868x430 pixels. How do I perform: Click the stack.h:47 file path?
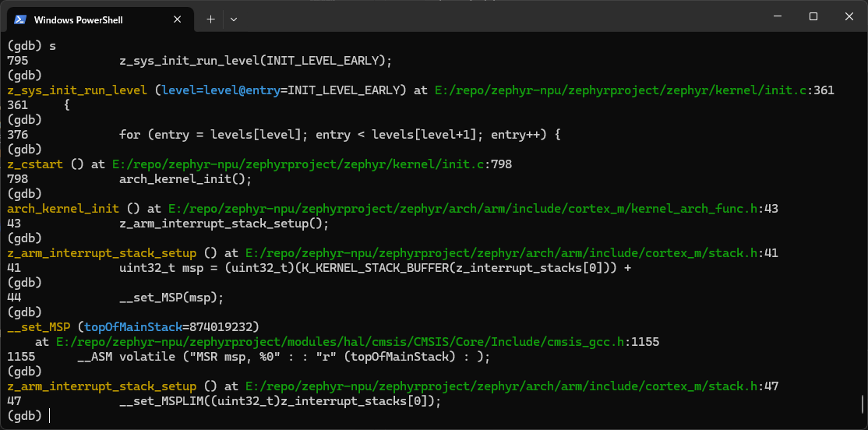tap(511, 386)
